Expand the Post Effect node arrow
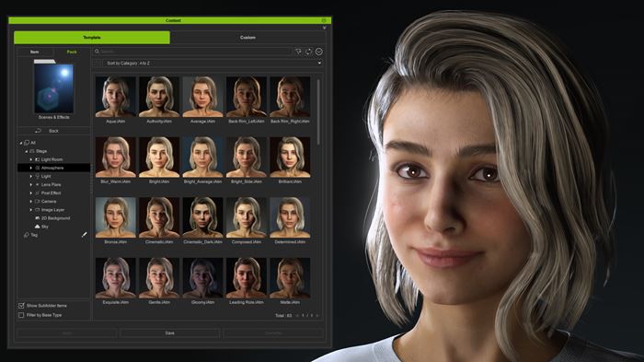The width and height of the screenshot is (644, 362). 30,193
